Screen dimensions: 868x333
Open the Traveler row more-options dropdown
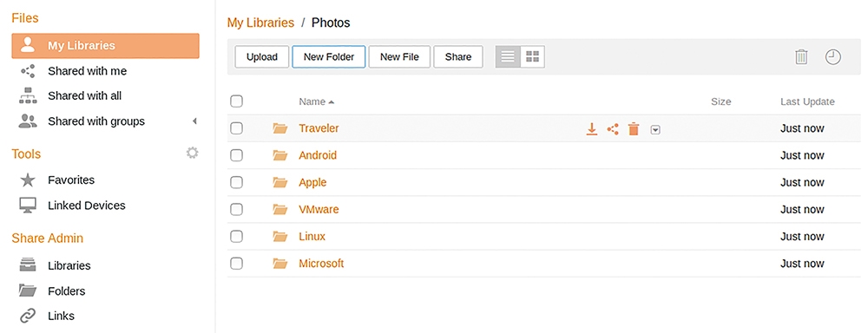click(x=655, y=130)
